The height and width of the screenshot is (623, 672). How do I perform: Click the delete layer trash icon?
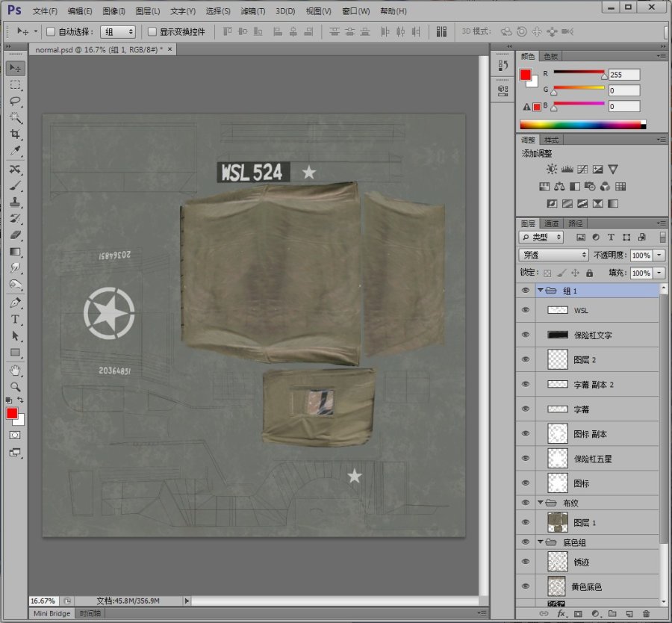tap(647, 613)
